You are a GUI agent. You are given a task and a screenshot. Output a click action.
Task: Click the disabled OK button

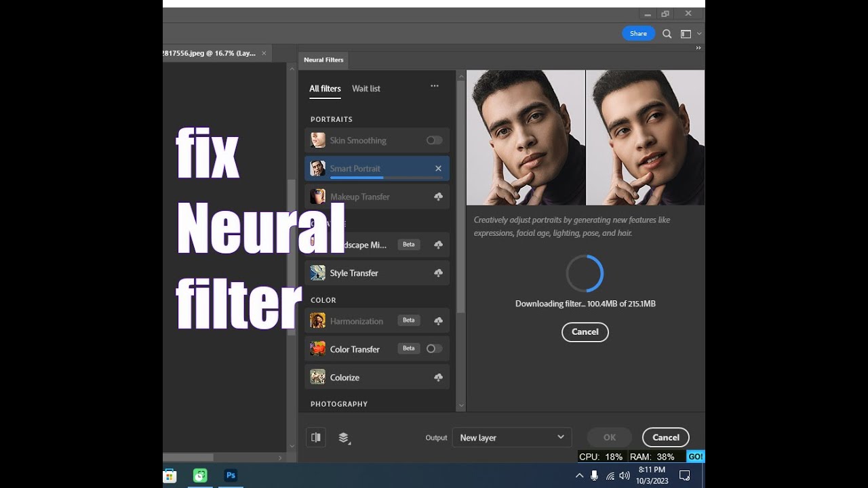(x=610, y=438)
